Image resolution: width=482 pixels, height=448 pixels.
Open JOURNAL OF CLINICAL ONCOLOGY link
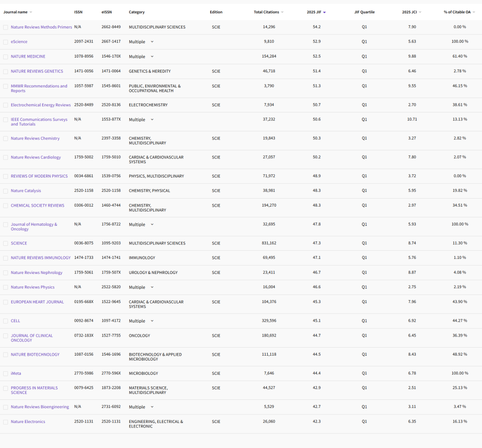tap(32, 338)
